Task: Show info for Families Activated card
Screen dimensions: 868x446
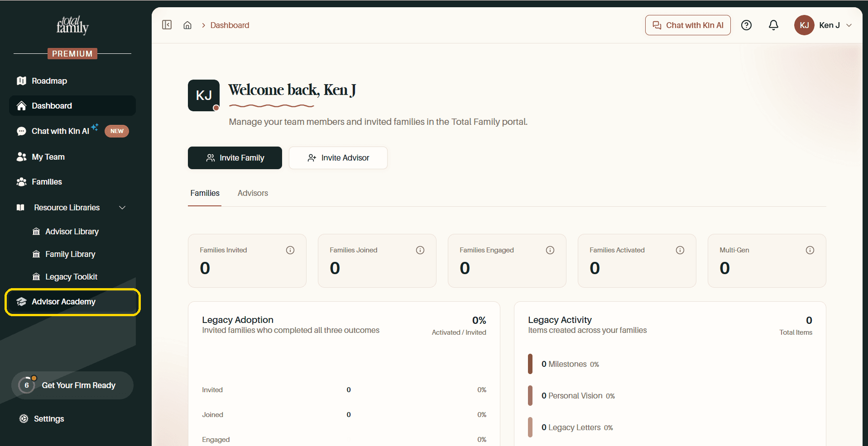Action: pos(680,250)
